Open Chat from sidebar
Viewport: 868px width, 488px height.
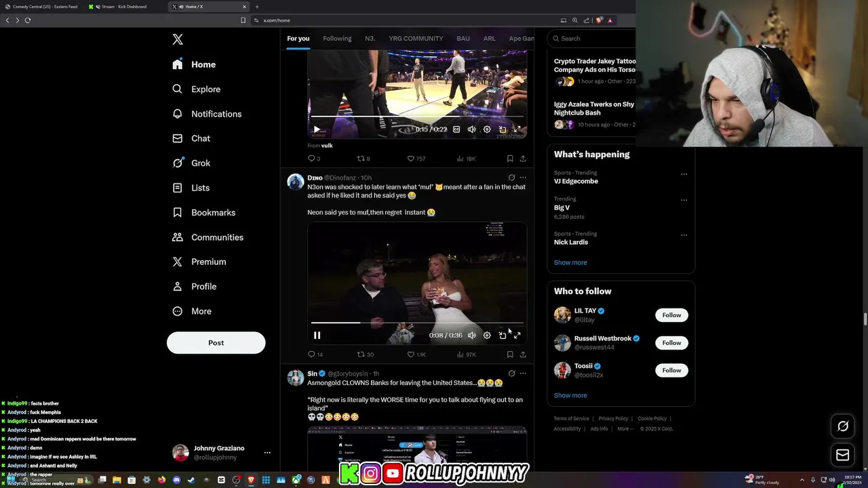point(191,138)
